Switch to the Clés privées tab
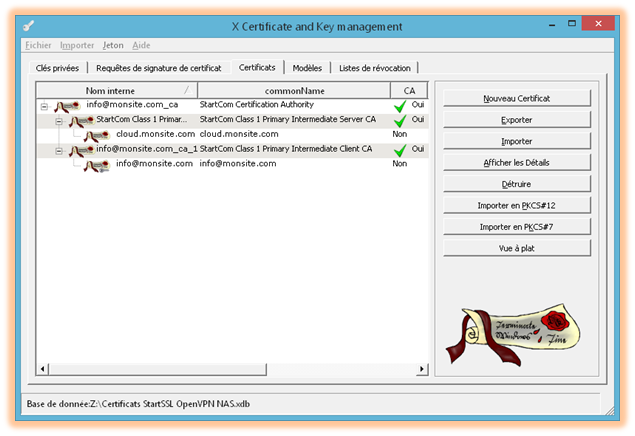 coord(58,68)
